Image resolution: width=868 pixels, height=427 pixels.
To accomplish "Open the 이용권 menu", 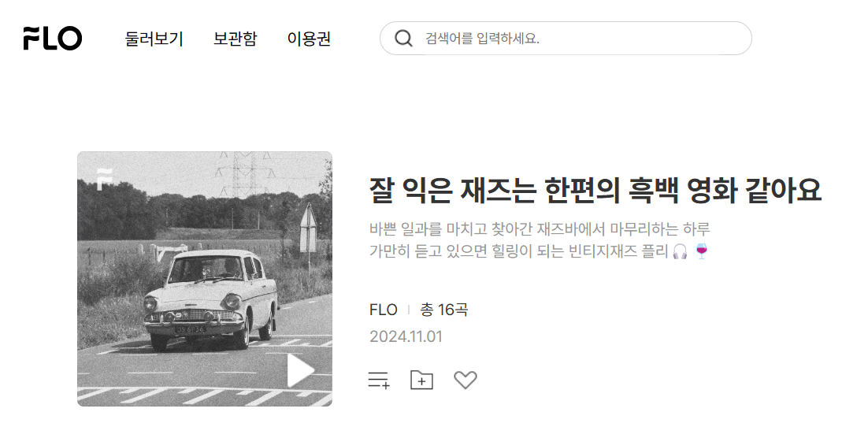I will coord(309,39).
